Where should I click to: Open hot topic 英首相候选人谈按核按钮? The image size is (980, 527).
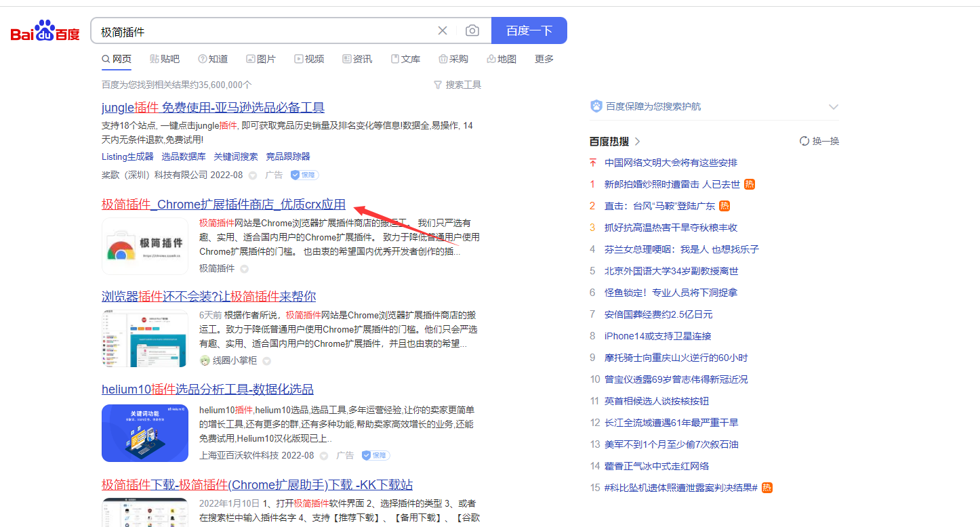657,401
